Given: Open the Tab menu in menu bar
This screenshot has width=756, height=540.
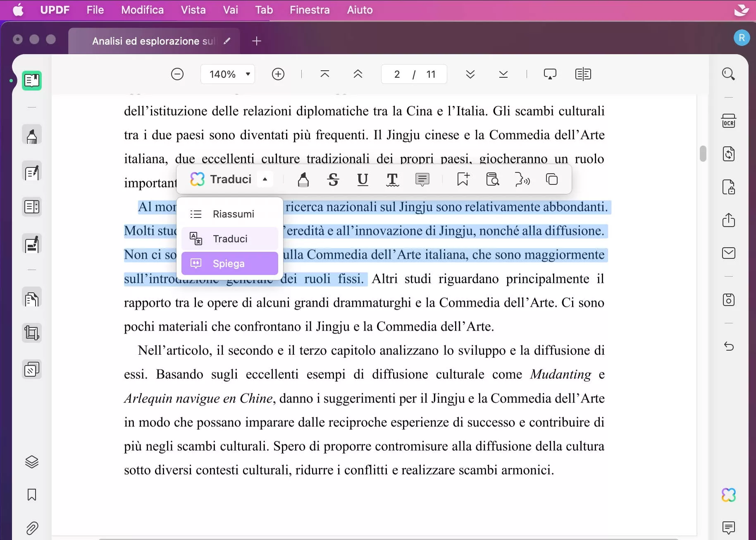Looking at the screenshot, I should click(x=264, y=10).
